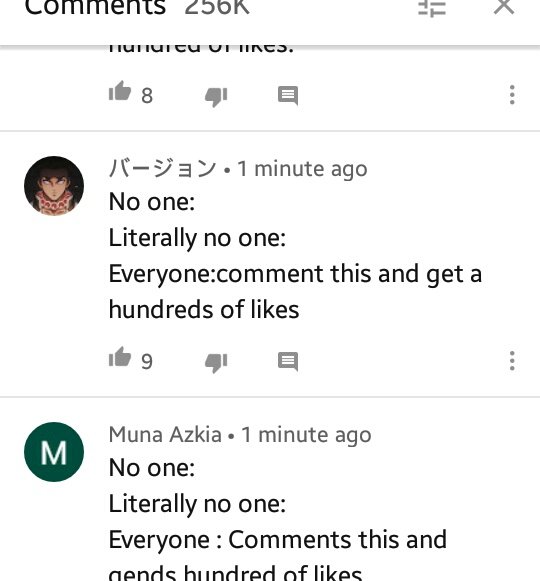Tap the Comments 256K header title
Viewport: 540px width, 581px height.
(137, 7)
